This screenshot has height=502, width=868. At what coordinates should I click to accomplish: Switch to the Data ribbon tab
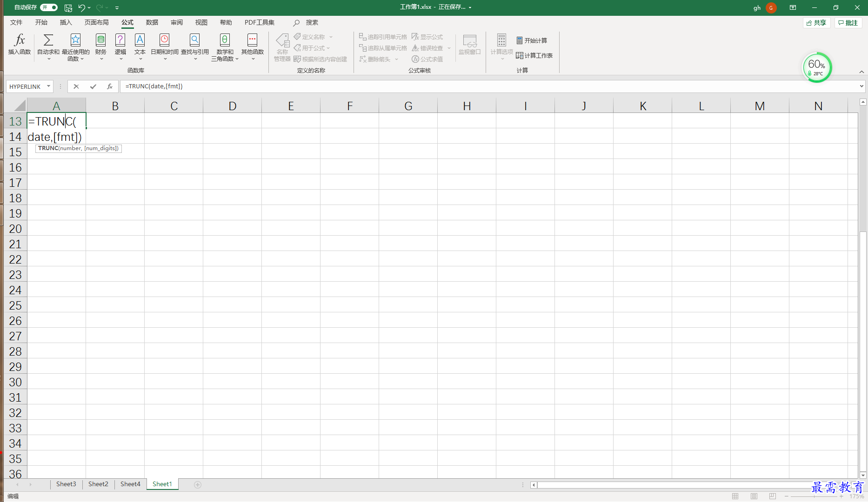pyautogui.click(x=152, y=22)
